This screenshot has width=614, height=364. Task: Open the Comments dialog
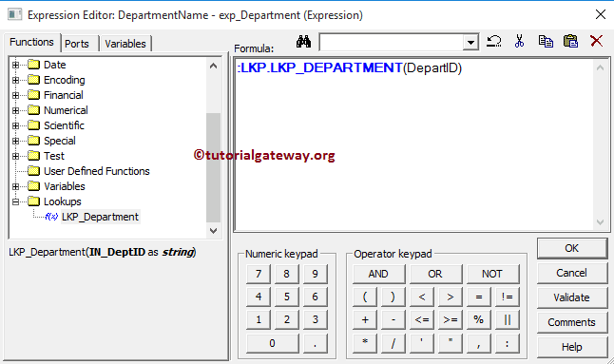[x=572, y=322]
